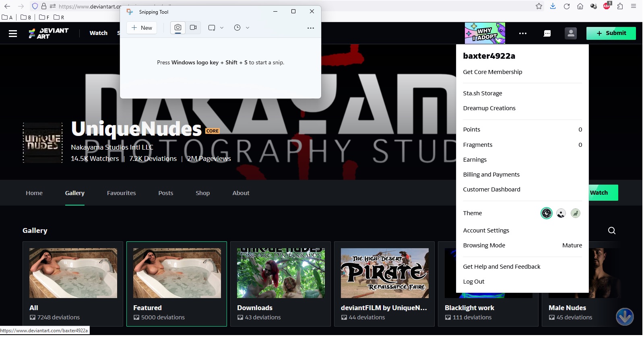Go forward in browser history
Screen dimensions: 644x362
(21, 6)
